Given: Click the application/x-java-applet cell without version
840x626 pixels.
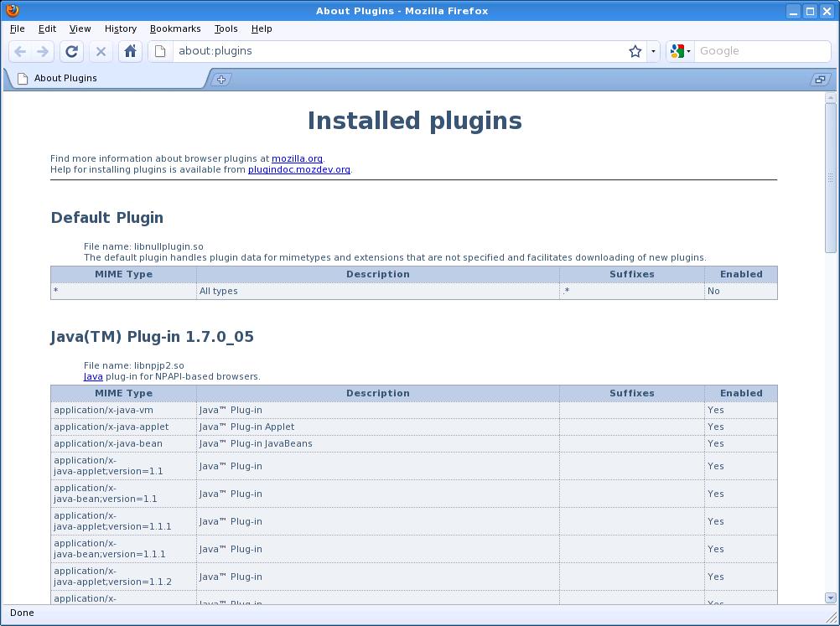Looking at the screenshot, I should (x=124, y=427).
